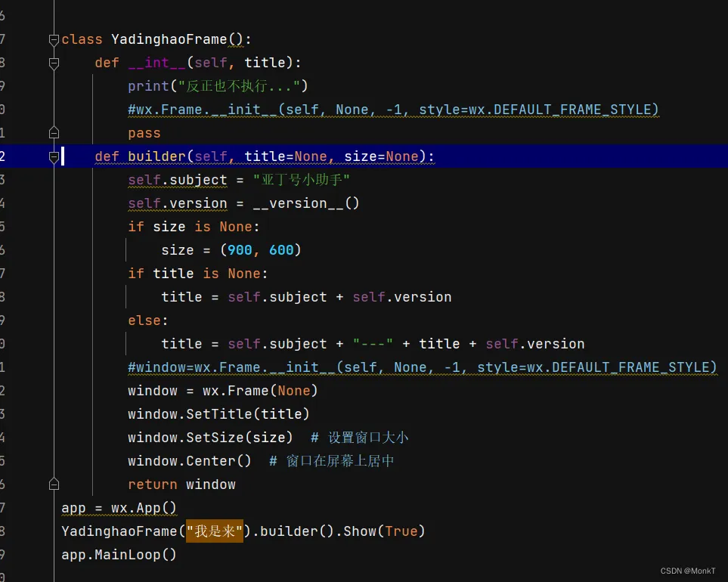
Task: Click the builder method name
Action: pos(157,156)
